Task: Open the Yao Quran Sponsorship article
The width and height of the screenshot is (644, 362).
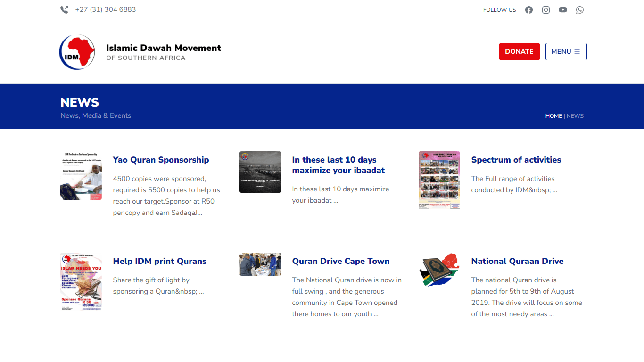Action: click(x=161, y=160)
